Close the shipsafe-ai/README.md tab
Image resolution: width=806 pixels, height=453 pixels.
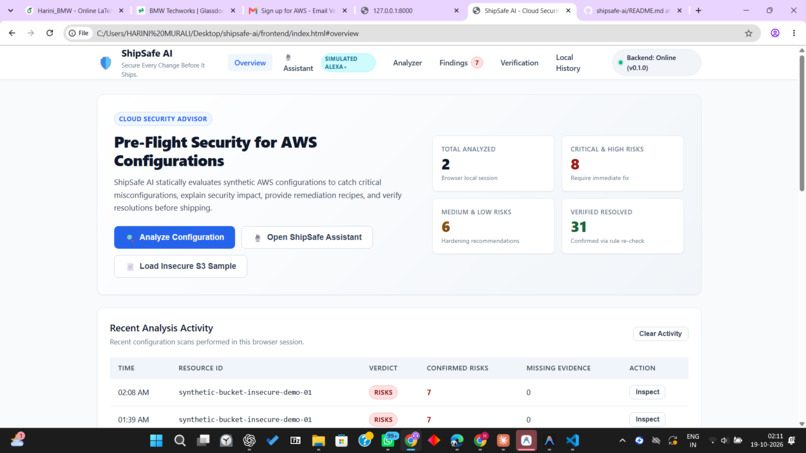tap(679, 10)
